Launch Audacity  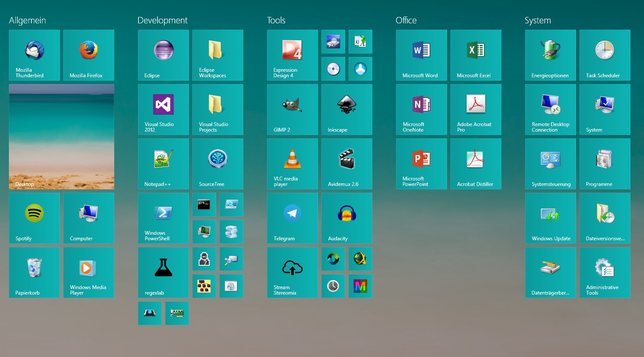[x=347, y=218]
